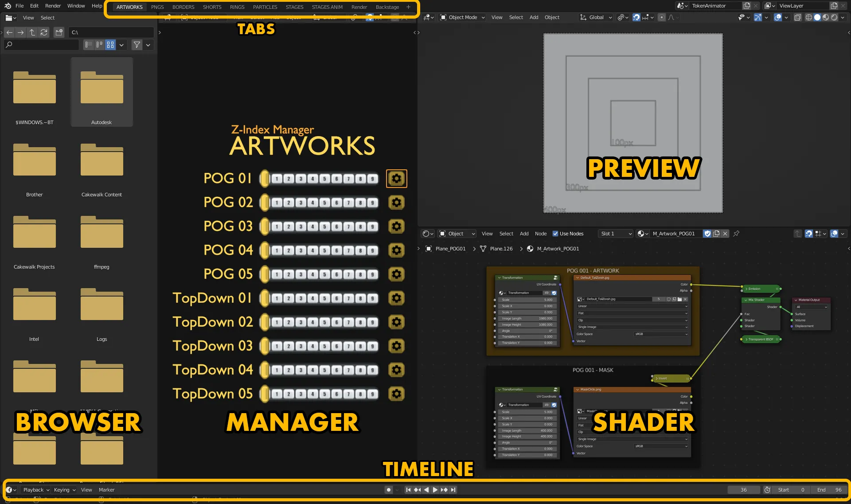Open the viewport shading options dropdown
851x504 pixels.
pyautogui.click(x=843, y=17)
